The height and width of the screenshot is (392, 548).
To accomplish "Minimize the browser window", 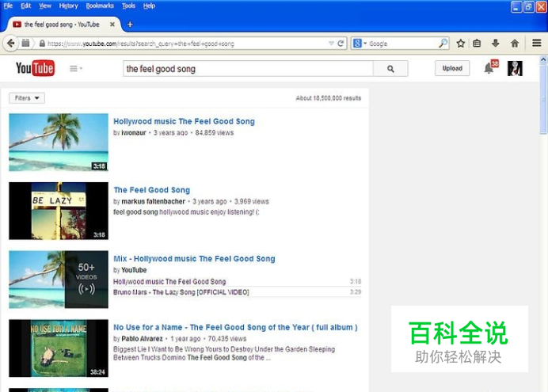I will [x=516, y=6].
